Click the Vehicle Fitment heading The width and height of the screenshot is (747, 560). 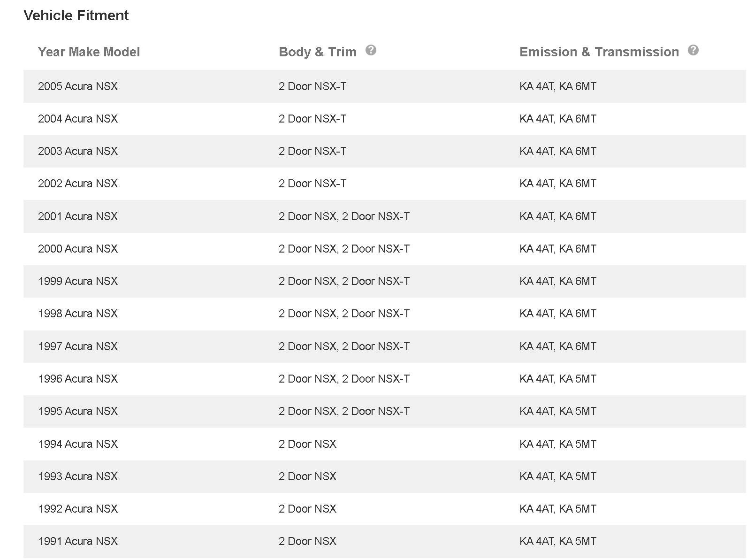click(x=76, y=15)
